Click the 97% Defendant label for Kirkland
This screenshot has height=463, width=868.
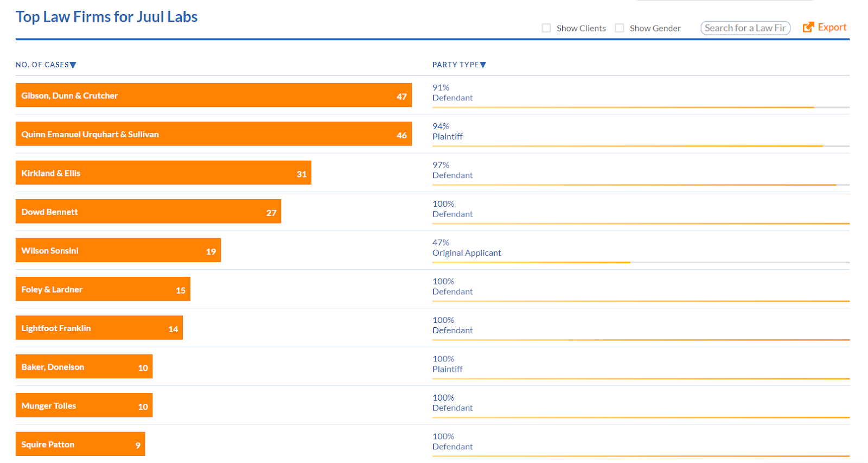click(452, 170)
